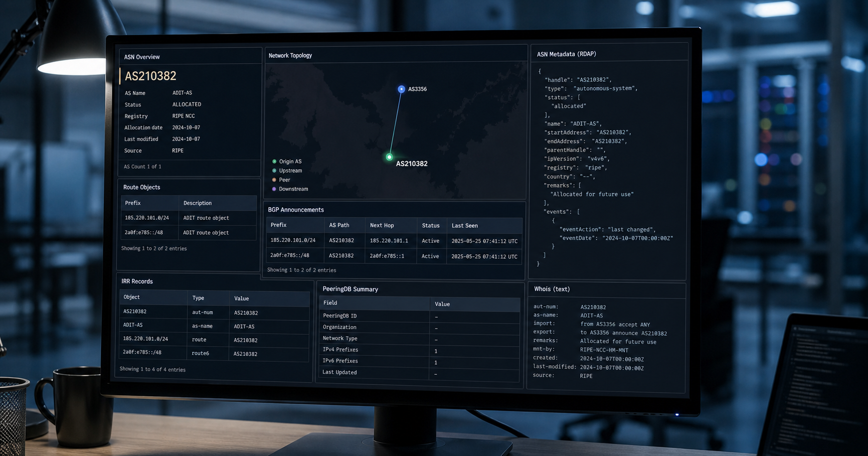
Task: Click the Whois (text) panel title
Action: (x=552, y=289)
